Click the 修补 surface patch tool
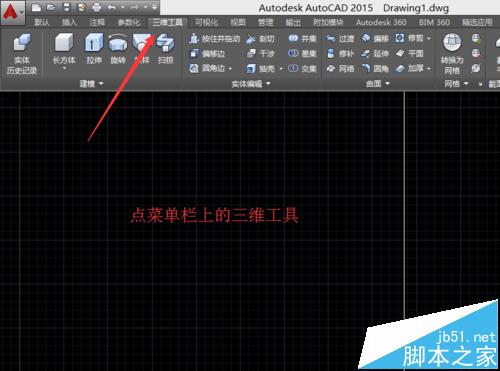 pos(340,54)
